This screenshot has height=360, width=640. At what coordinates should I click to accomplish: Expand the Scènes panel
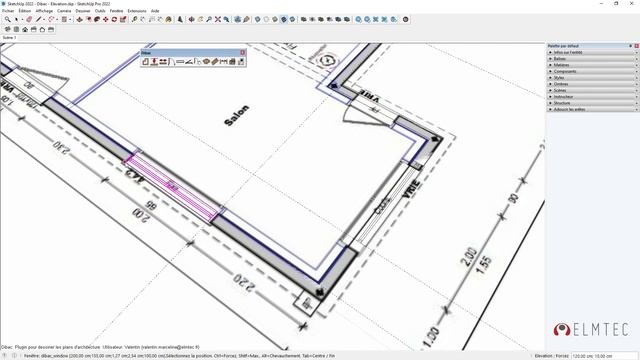coord(592,90)
